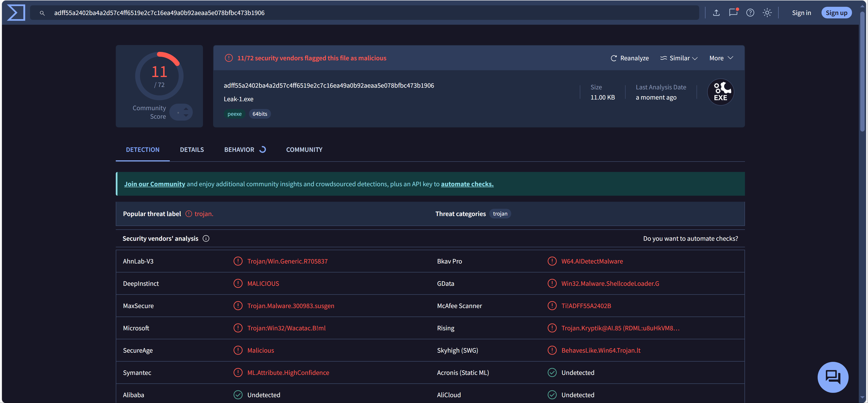The image size is (868, 403).
Task: Follow the automate checks link
Action: [x=467, y=184]
